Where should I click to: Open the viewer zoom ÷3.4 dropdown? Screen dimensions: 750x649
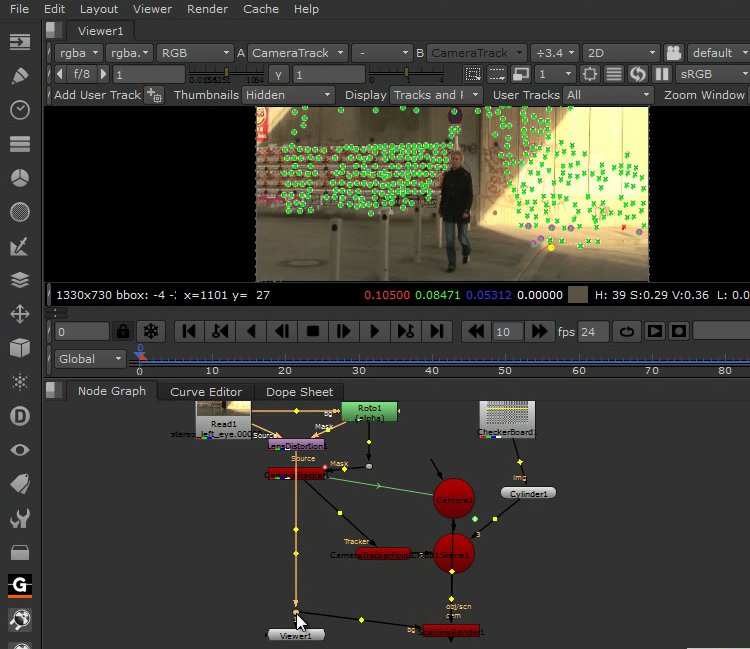pos(555,53)
